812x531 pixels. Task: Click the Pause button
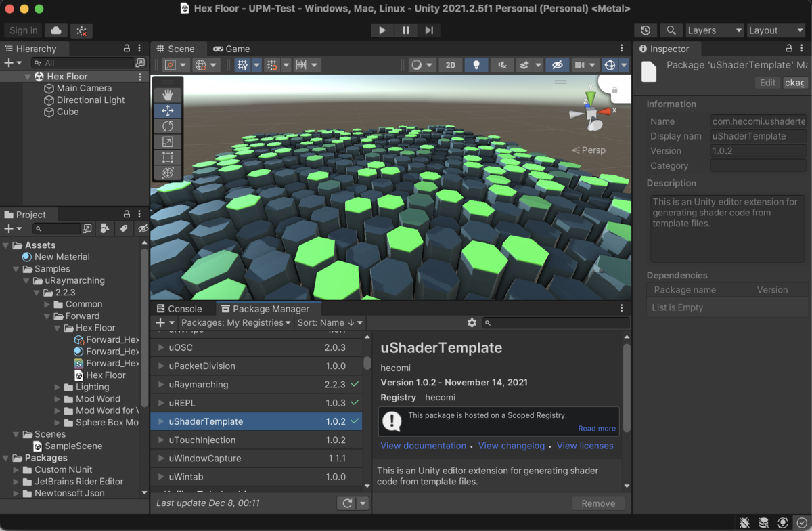405,30
